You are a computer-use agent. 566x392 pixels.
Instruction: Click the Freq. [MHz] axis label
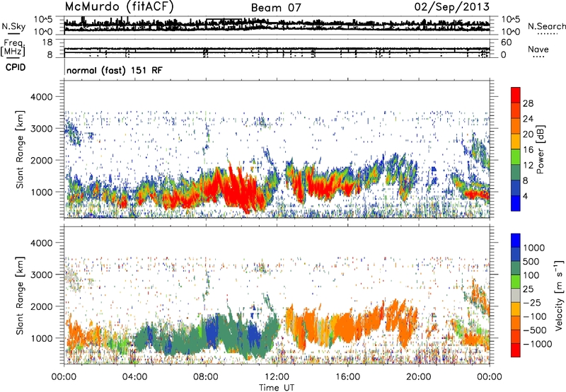pyautogui.click(x=13, y=47)
